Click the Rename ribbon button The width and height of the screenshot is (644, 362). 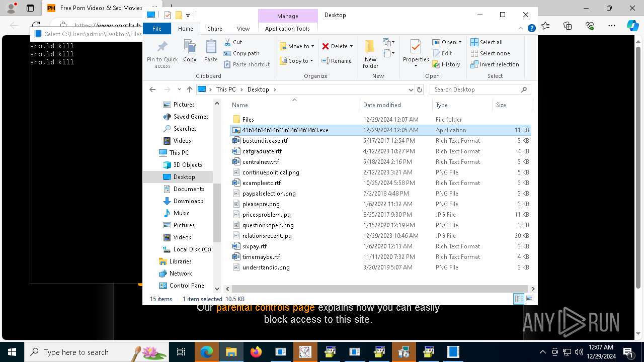(x=337, y=61)
